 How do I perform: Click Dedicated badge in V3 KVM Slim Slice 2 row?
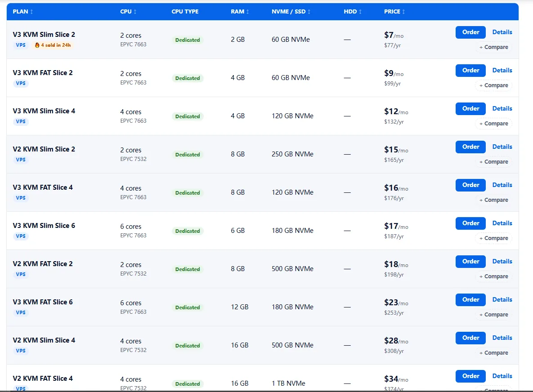click(188, 40)
